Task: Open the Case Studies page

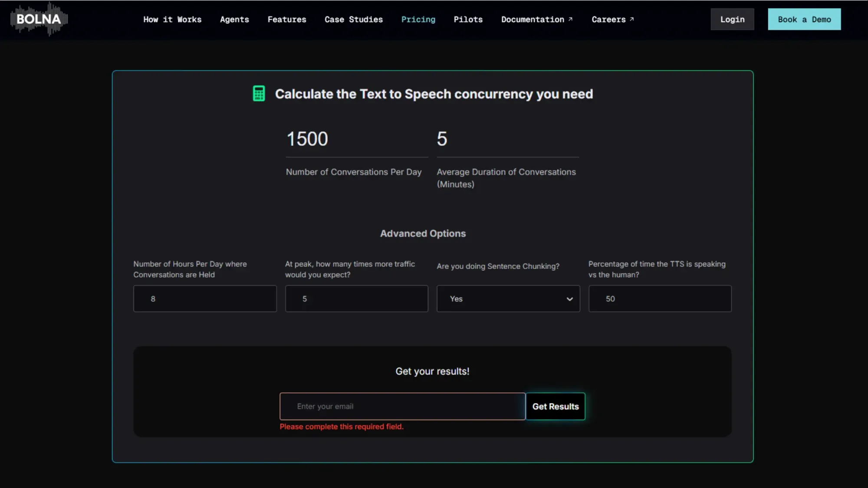Action: [x=353, y=19]
